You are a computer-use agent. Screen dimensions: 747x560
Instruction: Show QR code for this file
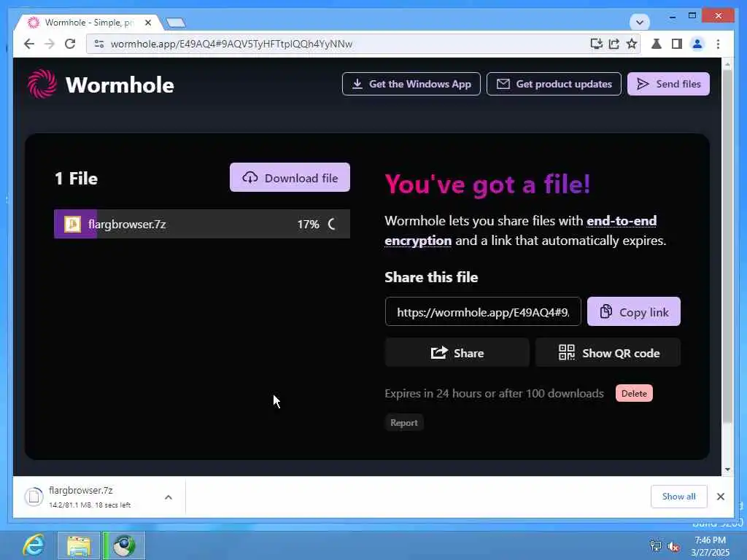(608, 353)
